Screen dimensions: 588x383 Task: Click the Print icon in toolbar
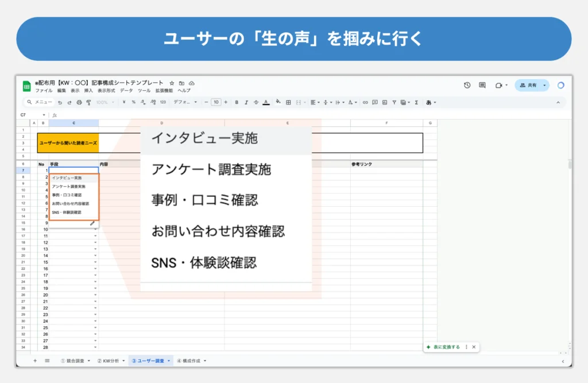79,102
